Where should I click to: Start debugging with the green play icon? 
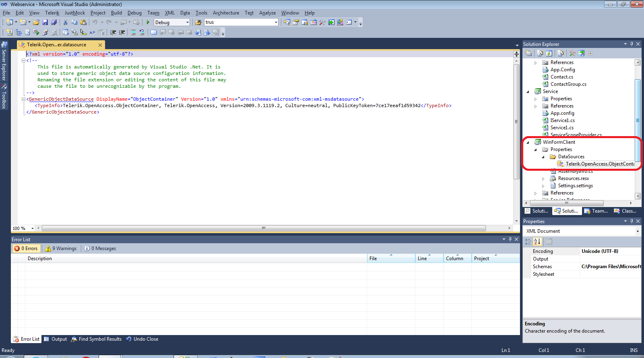pos(148,22)
